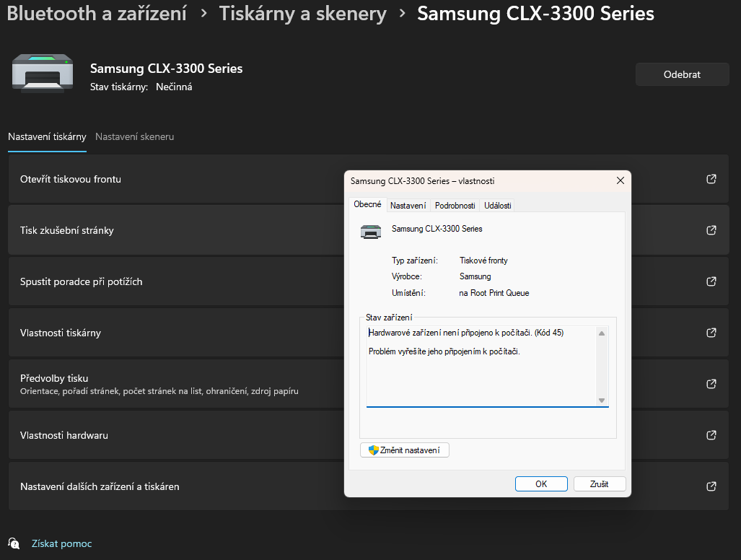Screen dimensions: 741x560
Task: Open the Nastavení tab in properties dialog
Action: pyautogui.click(x=408, y=206)
